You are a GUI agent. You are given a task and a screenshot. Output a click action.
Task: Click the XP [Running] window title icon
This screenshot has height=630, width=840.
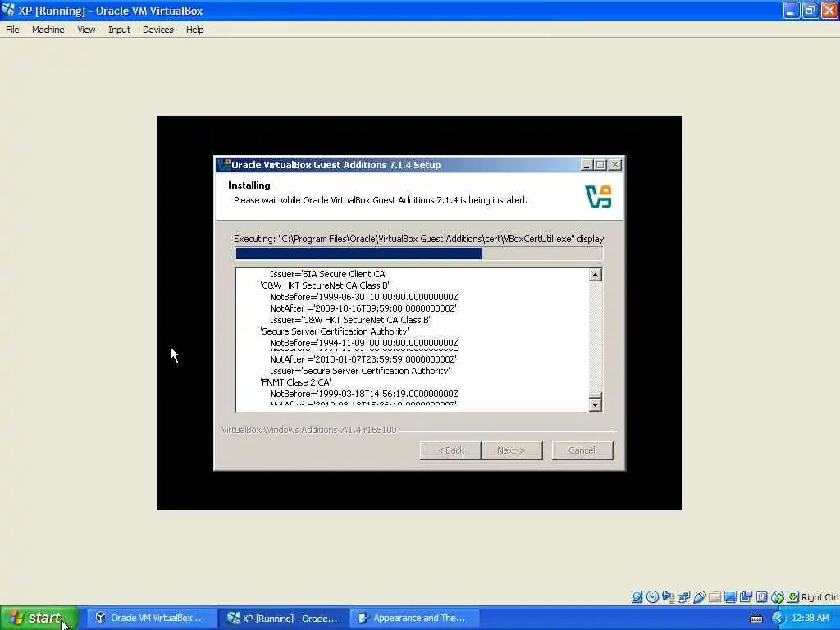tap(8, 10)
